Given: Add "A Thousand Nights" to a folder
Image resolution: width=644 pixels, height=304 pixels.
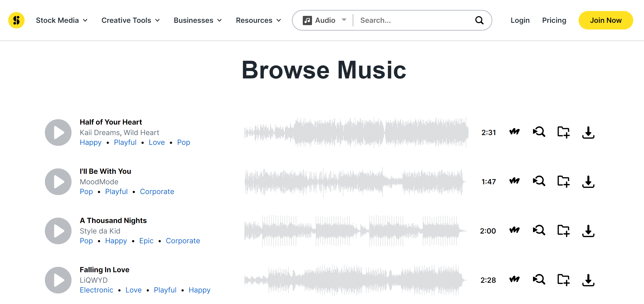Looking at the screenshot, I should pyautogui.click(x=563, y=231).
